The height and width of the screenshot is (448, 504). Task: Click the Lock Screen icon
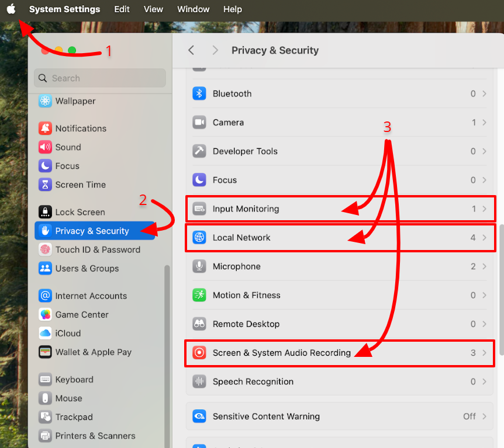click(45, 212)
